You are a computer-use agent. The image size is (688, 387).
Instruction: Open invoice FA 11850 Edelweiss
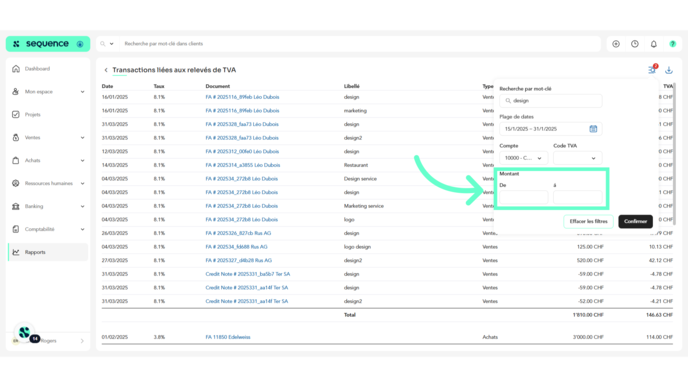tap(228, 337)
